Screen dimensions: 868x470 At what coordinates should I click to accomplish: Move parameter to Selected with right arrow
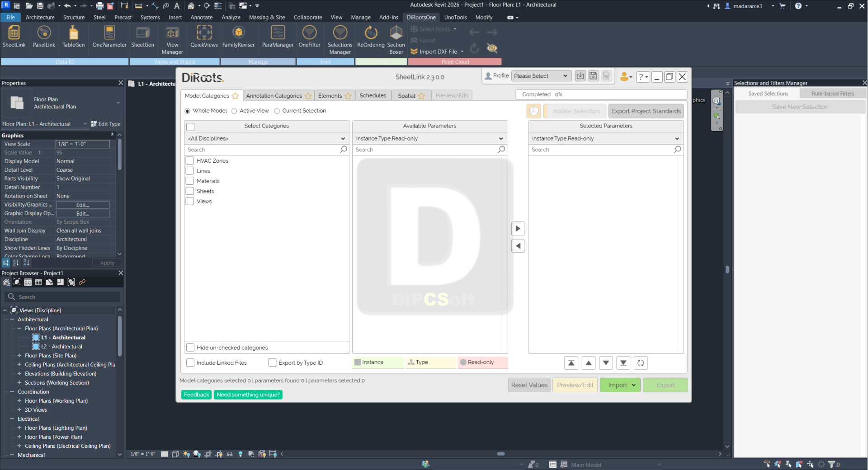518,229
